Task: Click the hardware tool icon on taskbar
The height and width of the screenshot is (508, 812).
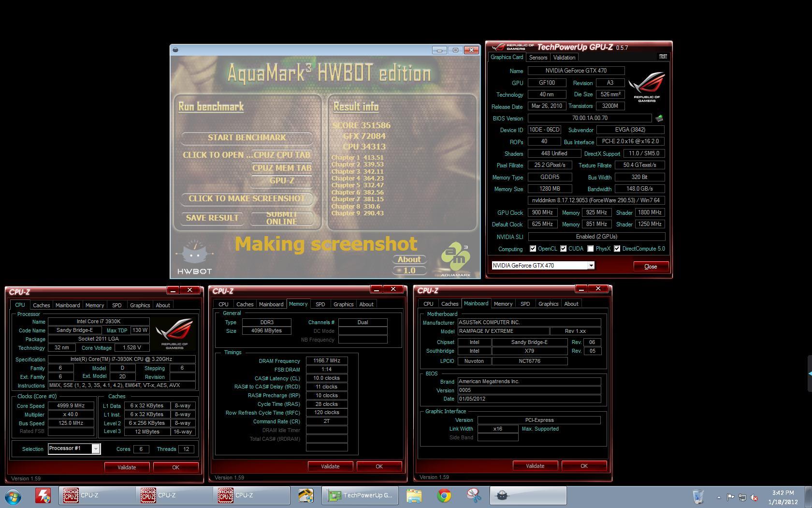Action: pyautogui.click(x=306, y=496)
